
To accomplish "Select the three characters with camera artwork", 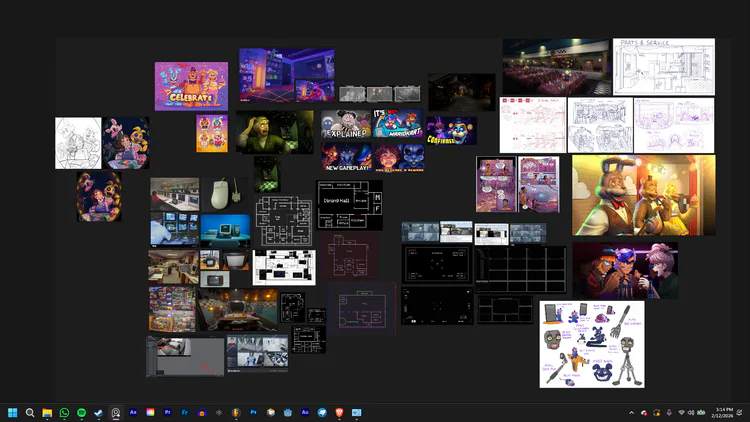I will 625,270.
